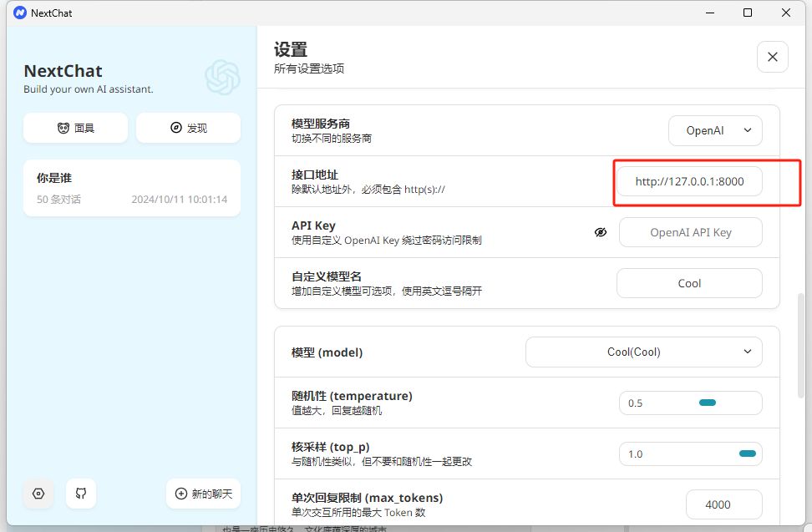Close the settings panel with the X button
This screenshot has height=532, width=812.
772,57
